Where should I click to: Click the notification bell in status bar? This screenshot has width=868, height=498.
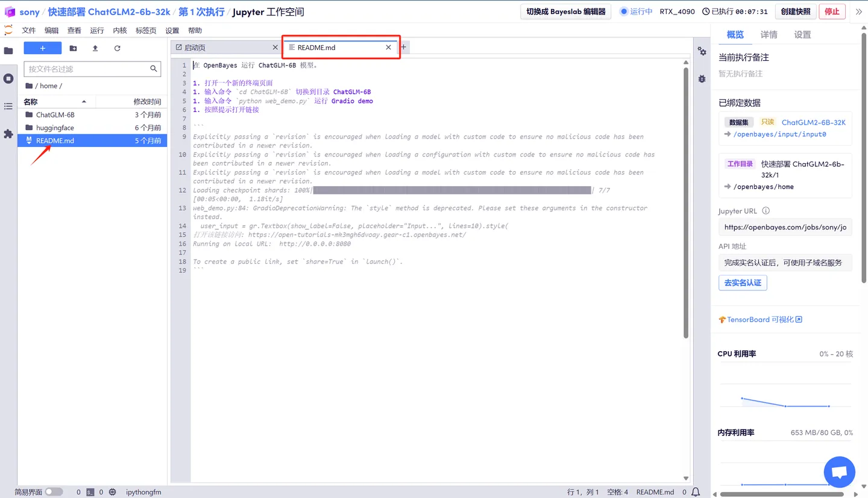tap(696, 492)
